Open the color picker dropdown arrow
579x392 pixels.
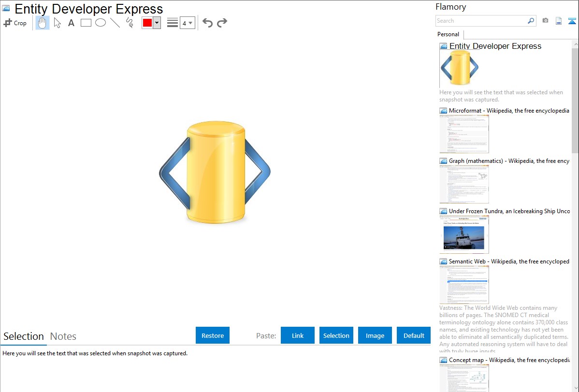pos(157,23)
